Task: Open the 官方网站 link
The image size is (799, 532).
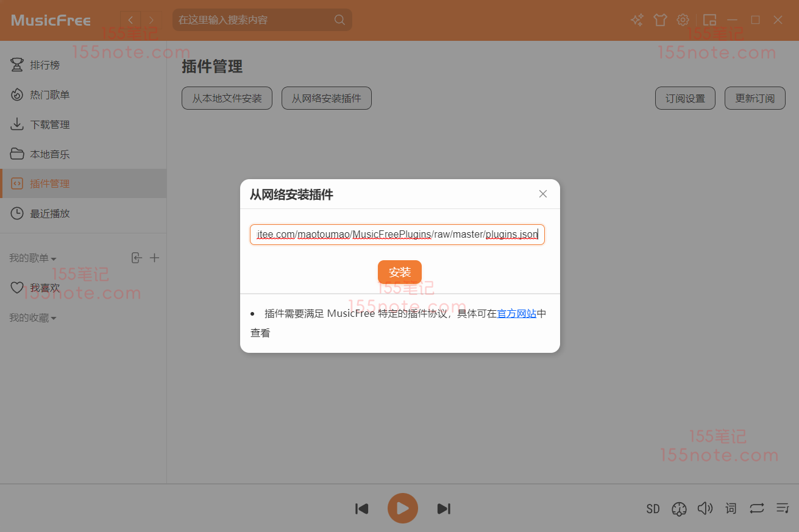Action: pos(517,314)
